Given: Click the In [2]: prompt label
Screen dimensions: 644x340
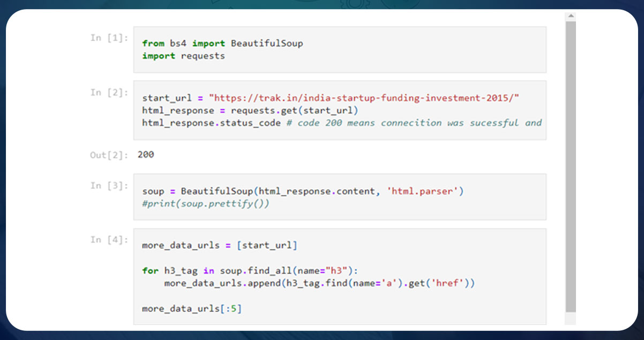Looking at the screenshot, I should [x=109, y=92].
